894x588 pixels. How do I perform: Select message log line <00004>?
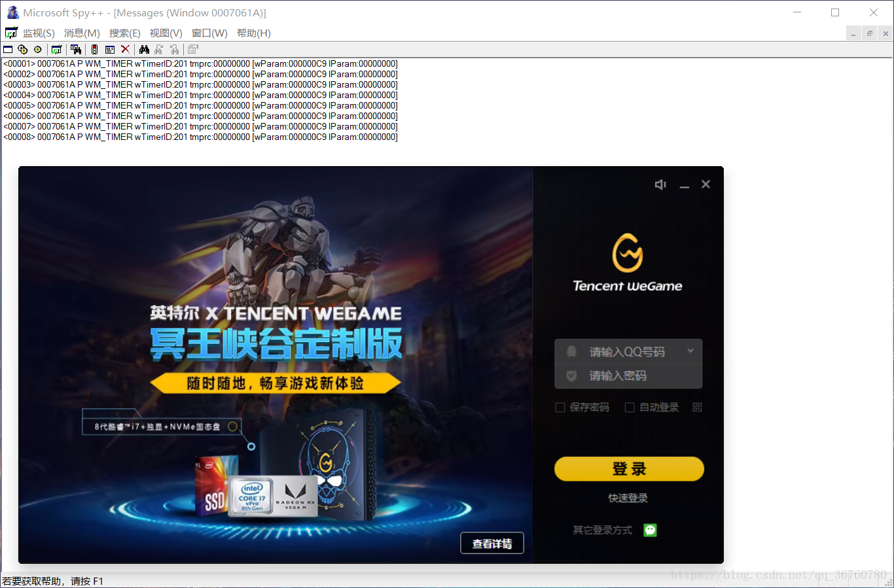click(x=200, y=95)
